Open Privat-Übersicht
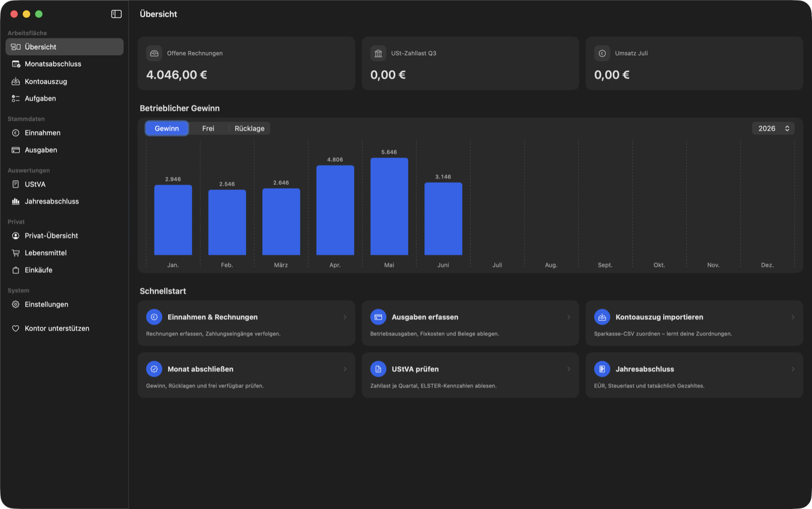Screen dimensions: 812x509 64,235
